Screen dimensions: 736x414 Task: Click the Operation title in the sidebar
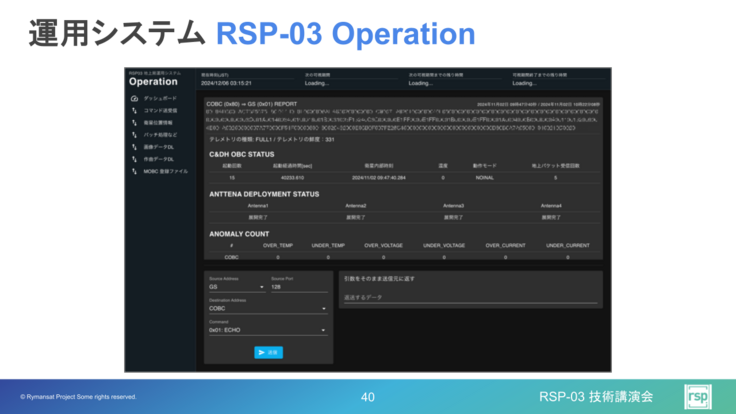coord(153,82)
